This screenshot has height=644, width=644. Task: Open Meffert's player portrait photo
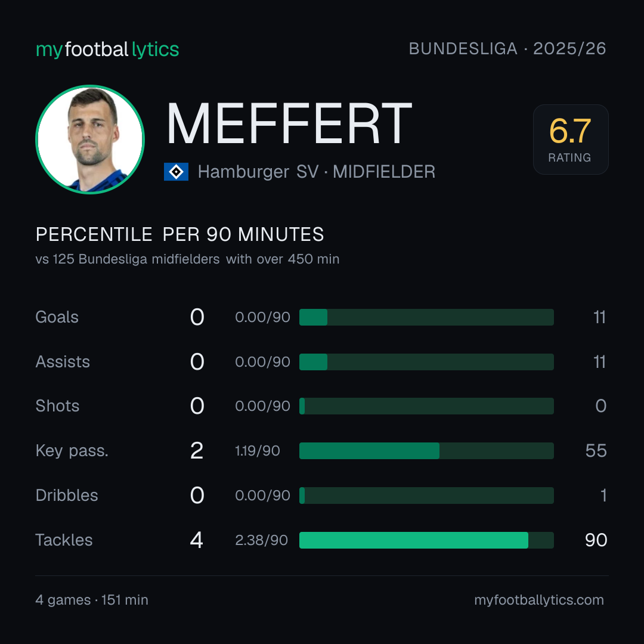pyautogui.click(x=90, y=140)
